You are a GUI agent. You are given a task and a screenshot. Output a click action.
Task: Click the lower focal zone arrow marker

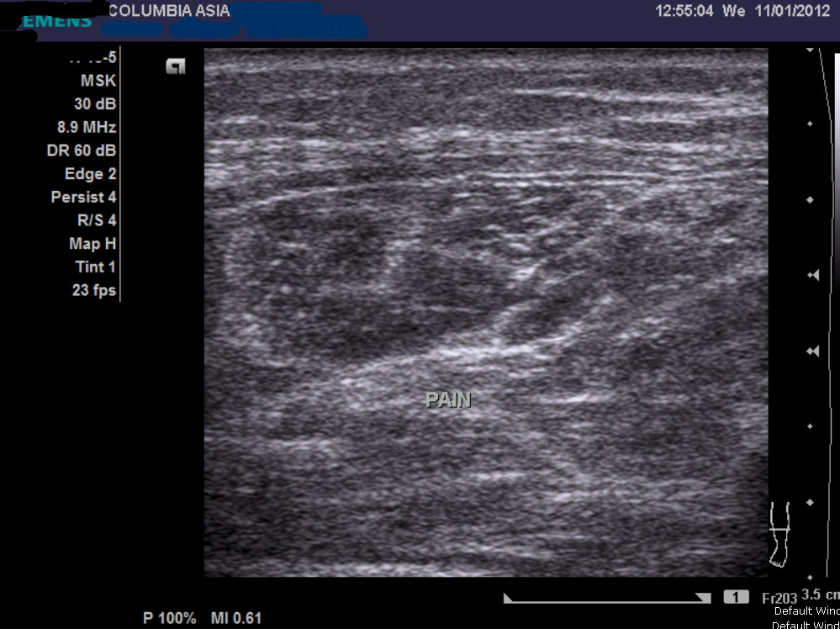[x=813, y=351]
